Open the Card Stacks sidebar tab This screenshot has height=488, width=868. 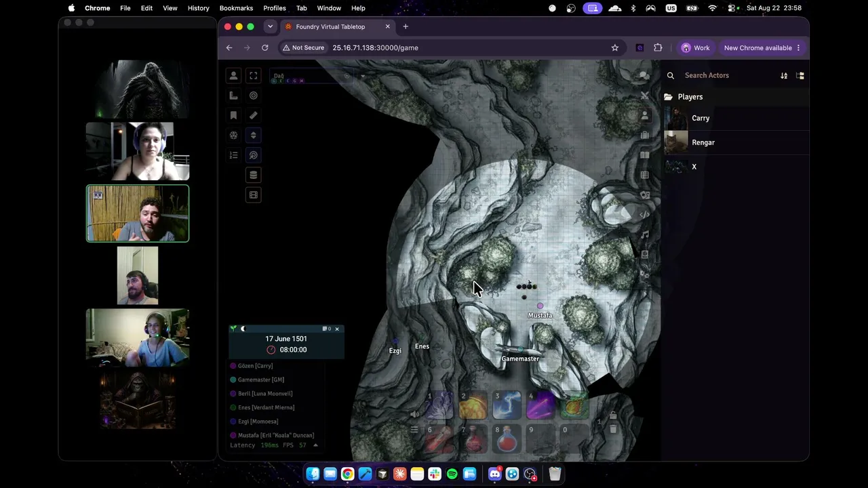pos(645,195)
